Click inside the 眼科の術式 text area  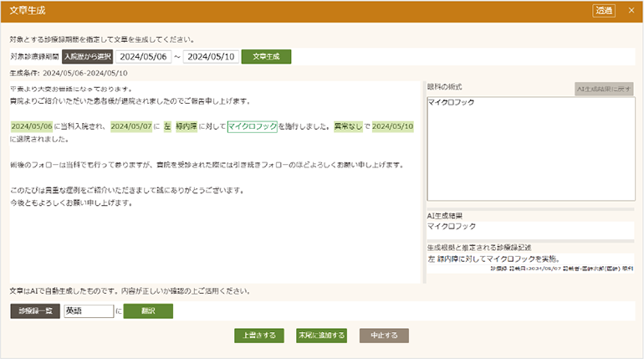coord(530,151)
